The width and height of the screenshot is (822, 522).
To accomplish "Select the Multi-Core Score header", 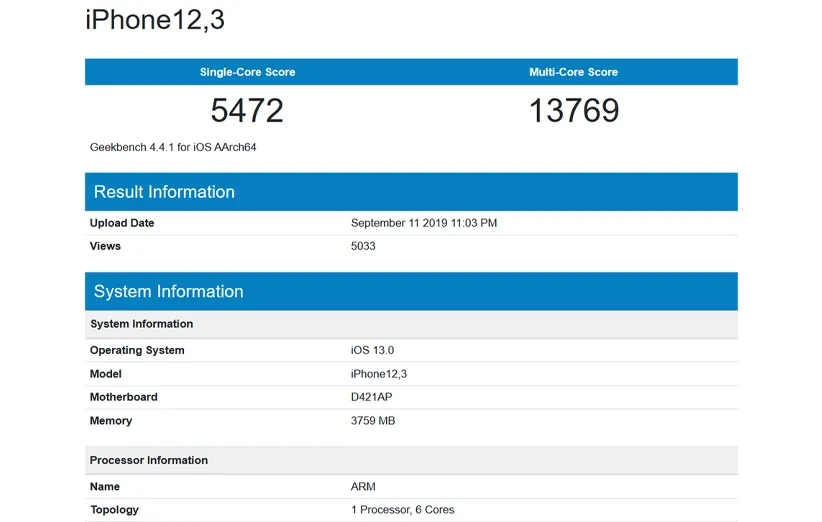I will (x=573, y=72).
